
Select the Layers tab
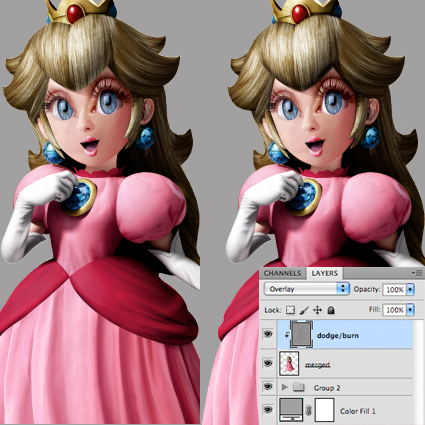click(325, 273)
